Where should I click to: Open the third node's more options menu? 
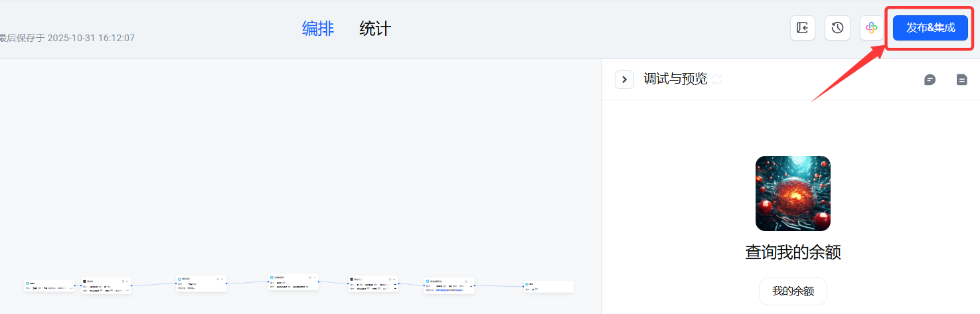pos(222,278)
